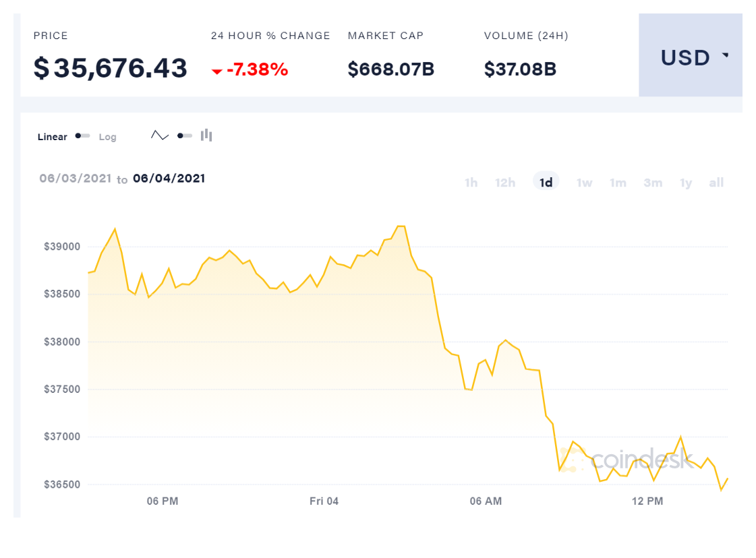
Task: Click the candlestick bar chart icon
Action: pos(206,135)
